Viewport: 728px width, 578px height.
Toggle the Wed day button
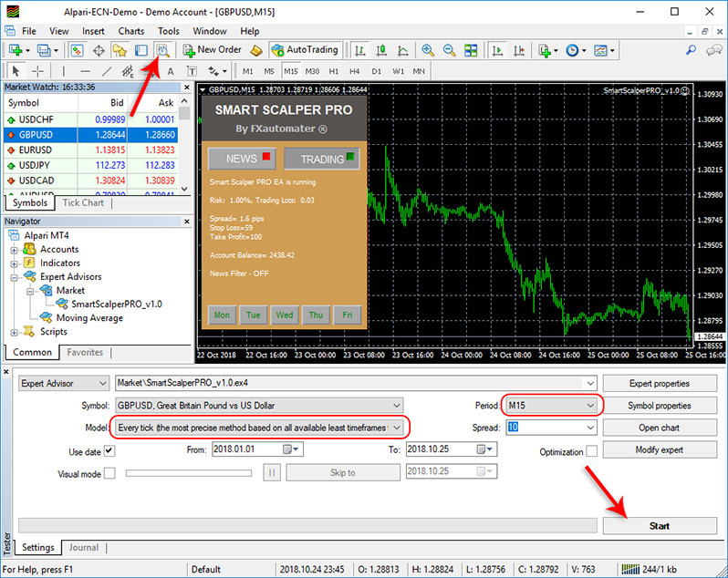pos(285,315)
